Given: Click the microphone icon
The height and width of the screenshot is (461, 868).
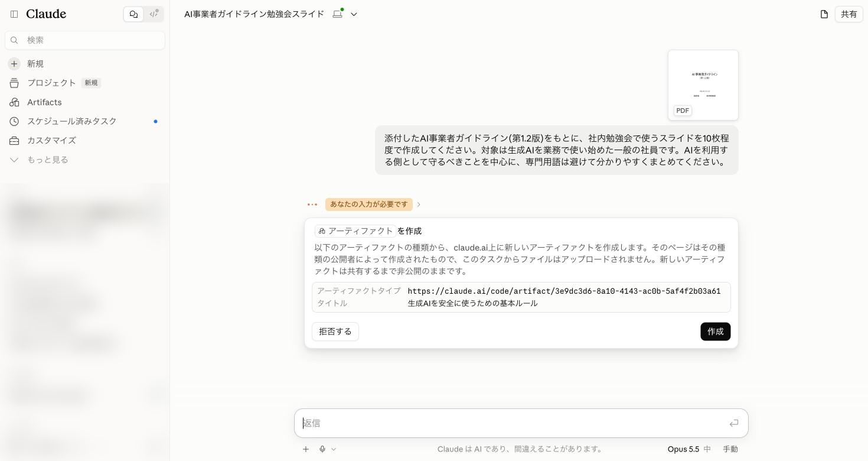Looking at the screenshot, I should click(x=322, y=449).
